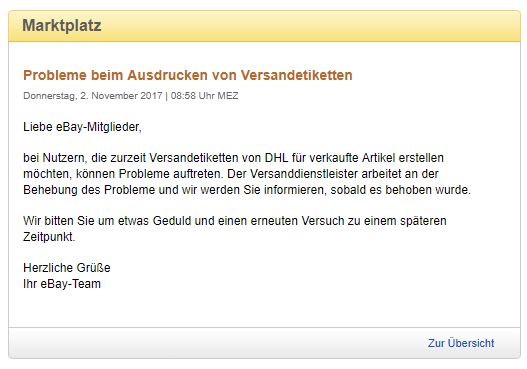The height and width of the screenshot is (369, 527).
Task: Click the word Zeitpunkt
Action: pyautogui.click(x=49, y=237)
